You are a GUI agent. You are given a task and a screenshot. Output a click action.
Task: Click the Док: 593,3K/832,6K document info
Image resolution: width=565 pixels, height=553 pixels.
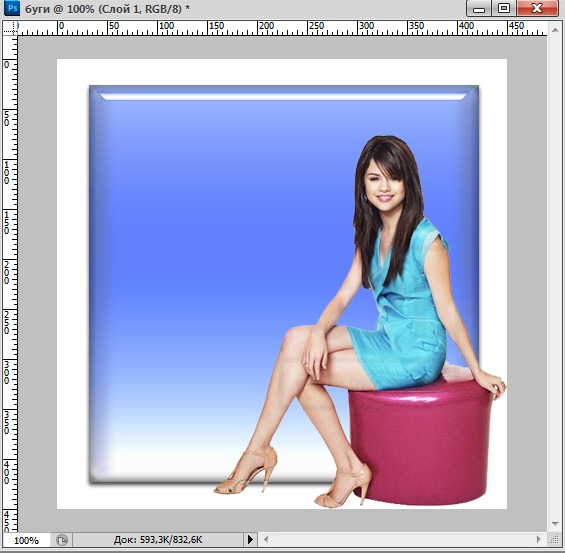click(x=158, y=540)
